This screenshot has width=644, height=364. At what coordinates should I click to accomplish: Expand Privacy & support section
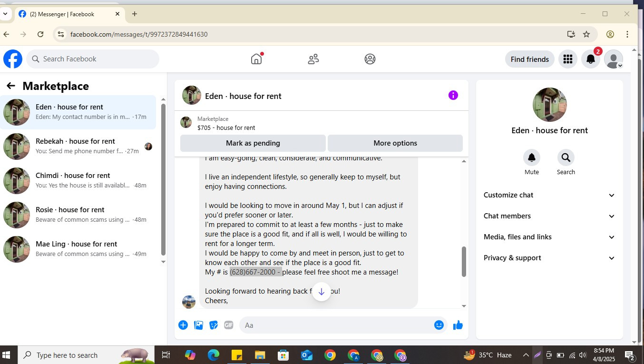coord(549,258)
